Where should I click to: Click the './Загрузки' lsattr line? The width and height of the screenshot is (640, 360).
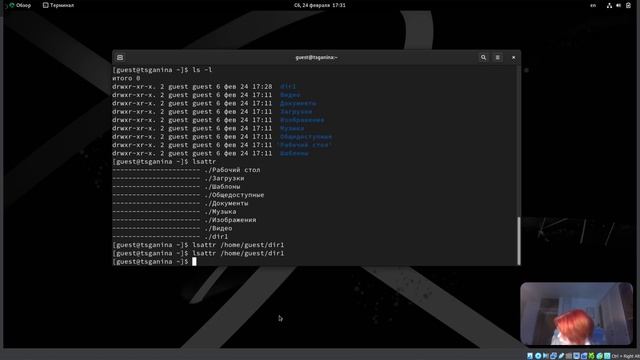178,178
